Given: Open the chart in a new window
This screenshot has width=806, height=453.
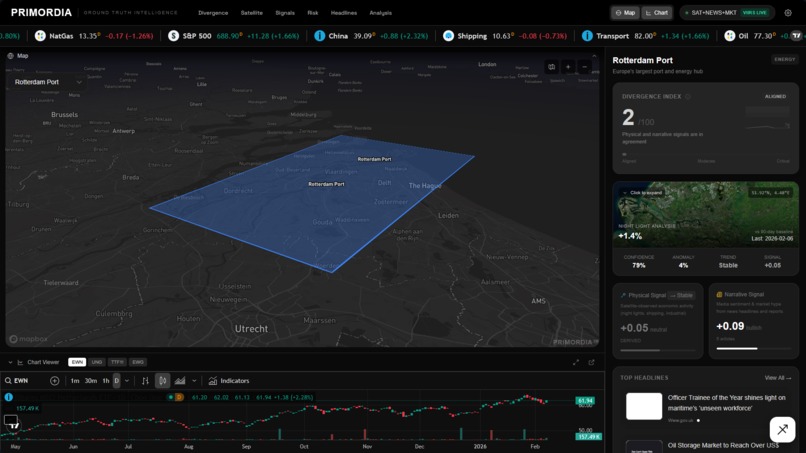Looking at the screenshot, I should (592, 363).
